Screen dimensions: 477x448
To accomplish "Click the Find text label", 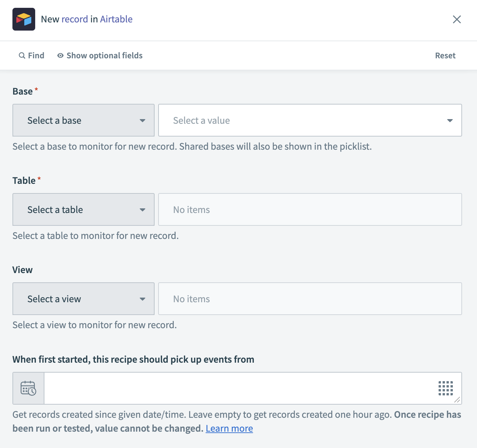I will [36, 55].
